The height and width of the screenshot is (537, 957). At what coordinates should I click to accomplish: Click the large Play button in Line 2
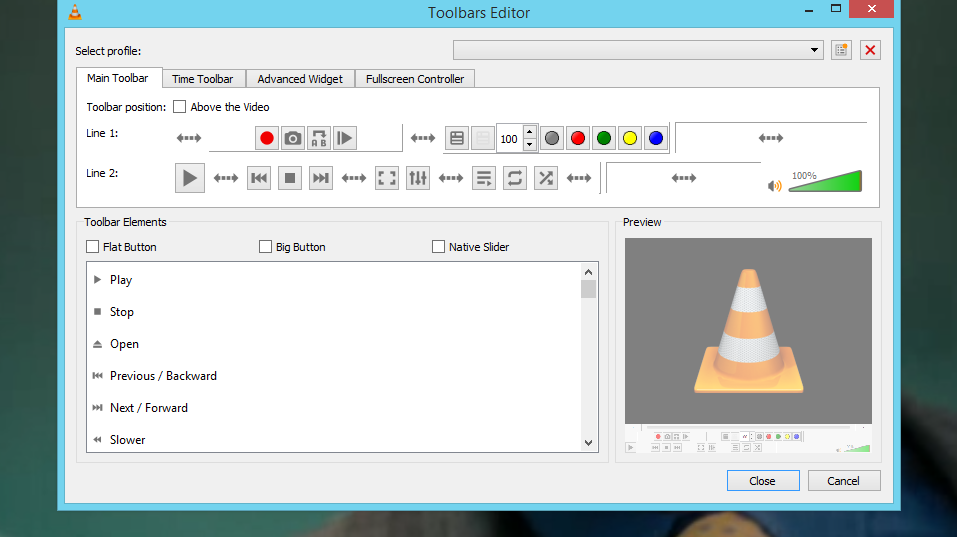tap(190, 178)
